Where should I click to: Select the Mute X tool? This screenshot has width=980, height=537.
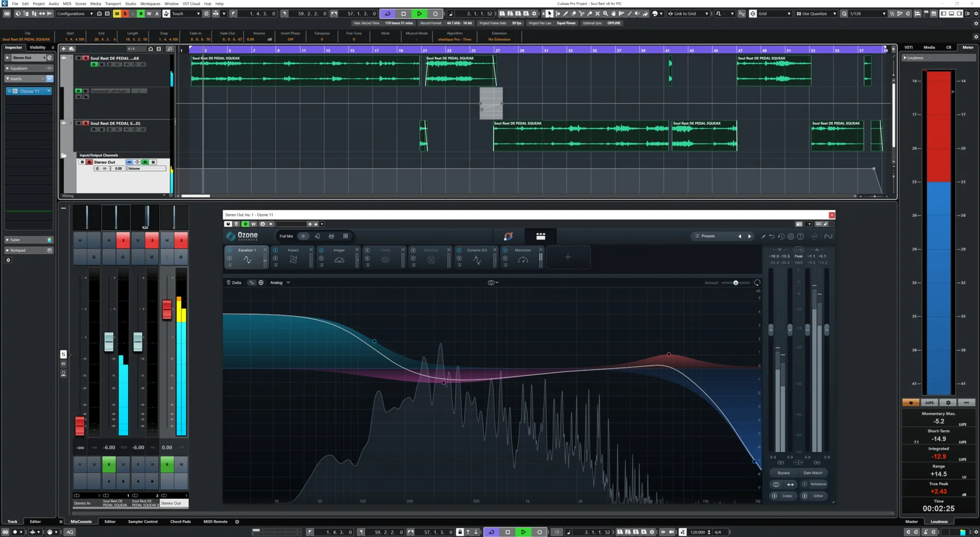point(597,14)
